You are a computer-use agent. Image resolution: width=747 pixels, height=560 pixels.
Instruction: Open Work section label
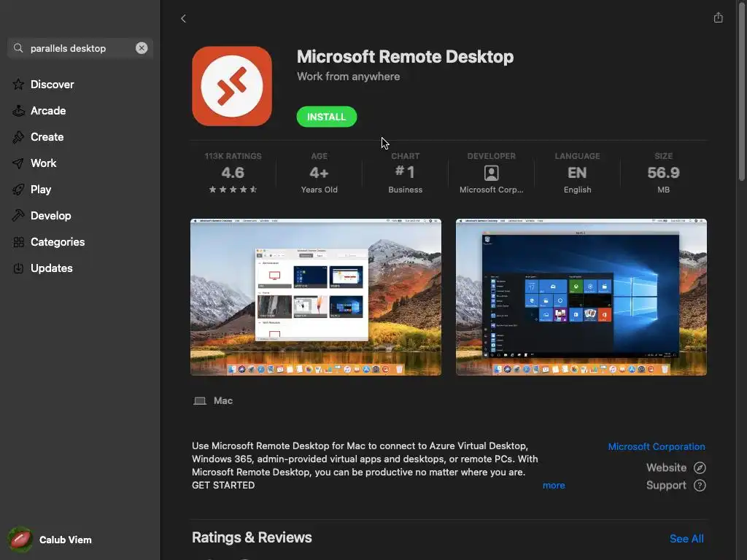click(43, 163)
